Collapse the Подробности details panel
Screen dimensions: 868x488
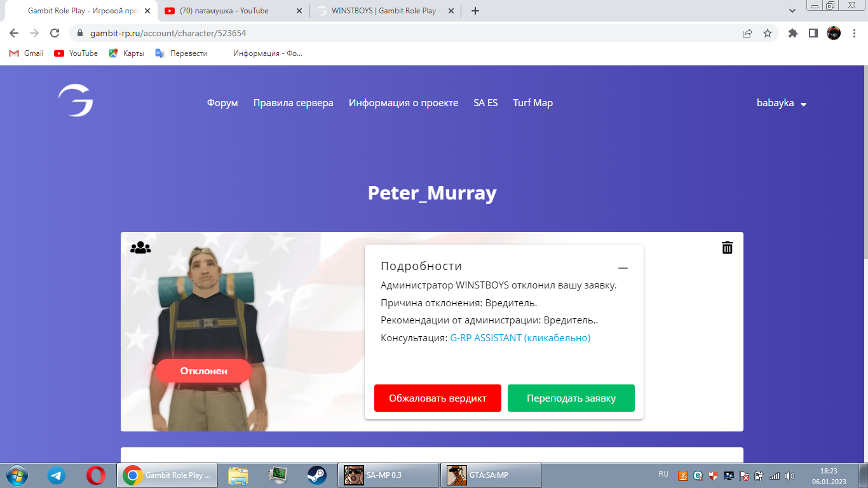pos(623,268)
